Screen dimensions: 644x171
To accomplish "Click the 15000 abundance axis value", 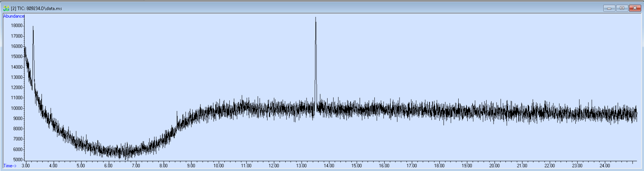I will point(17,56).
